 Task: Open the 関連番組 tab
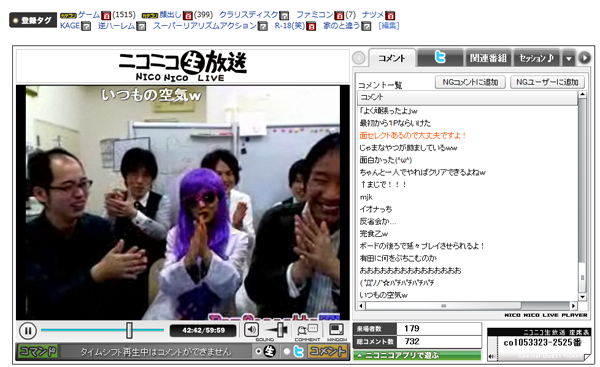click(x=488, y=58)
